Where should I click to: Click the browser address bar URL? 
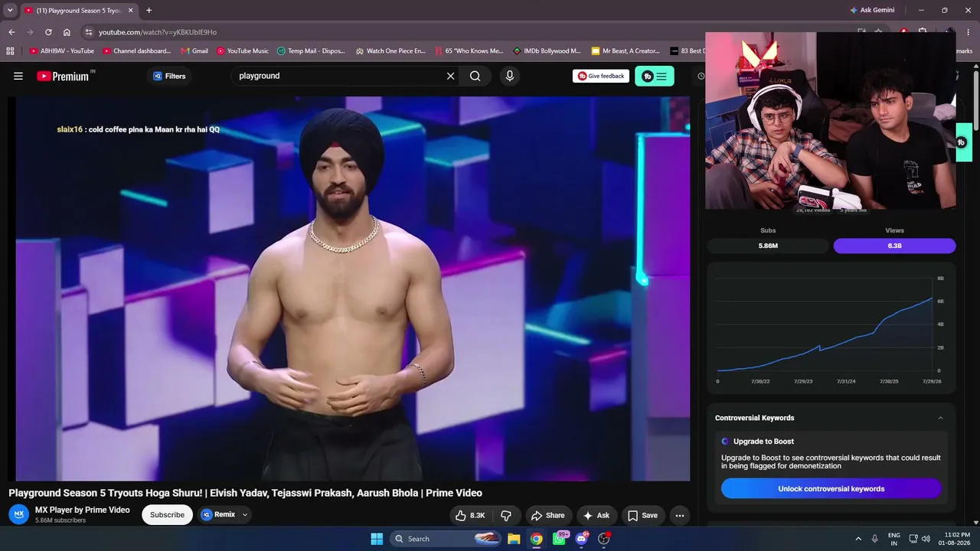158,32
